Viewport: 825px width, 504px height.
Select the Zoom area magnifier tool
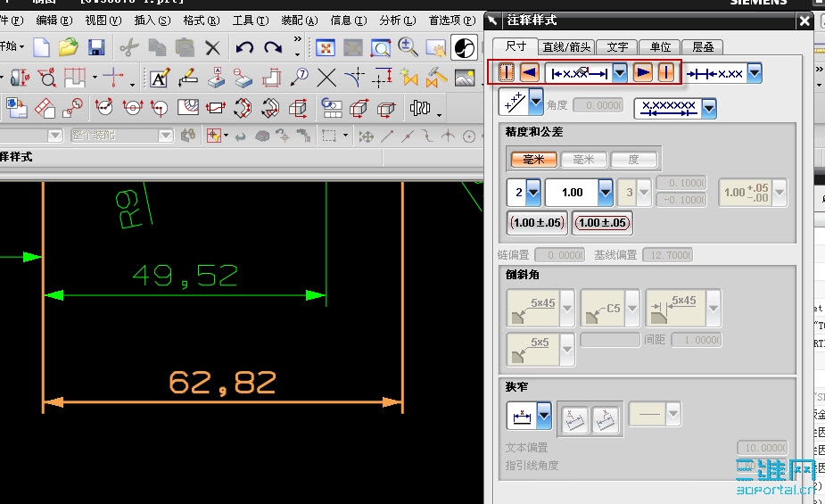(381, 48)
